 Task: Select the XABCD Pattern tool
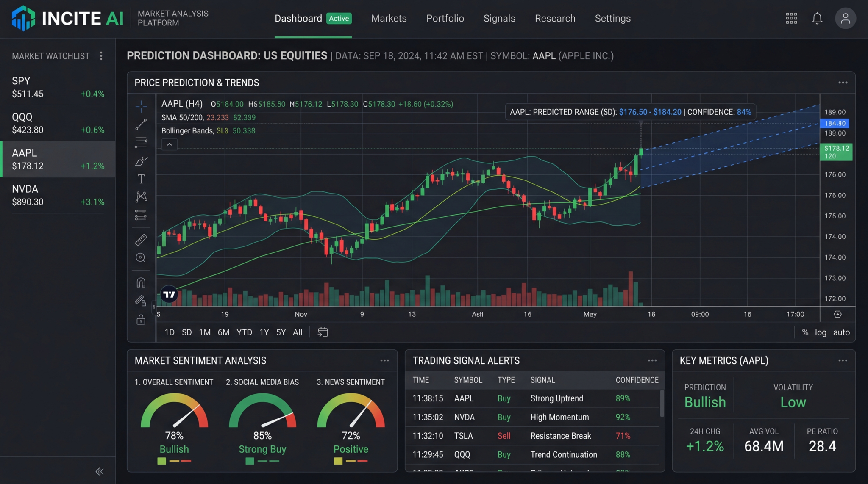[x=141, y=196]
